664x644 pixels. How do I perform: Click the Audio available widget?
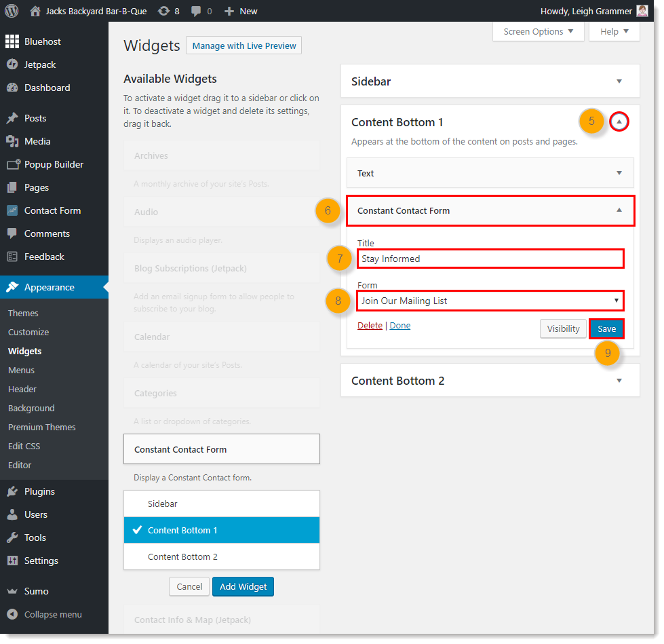tap(222, 212)
